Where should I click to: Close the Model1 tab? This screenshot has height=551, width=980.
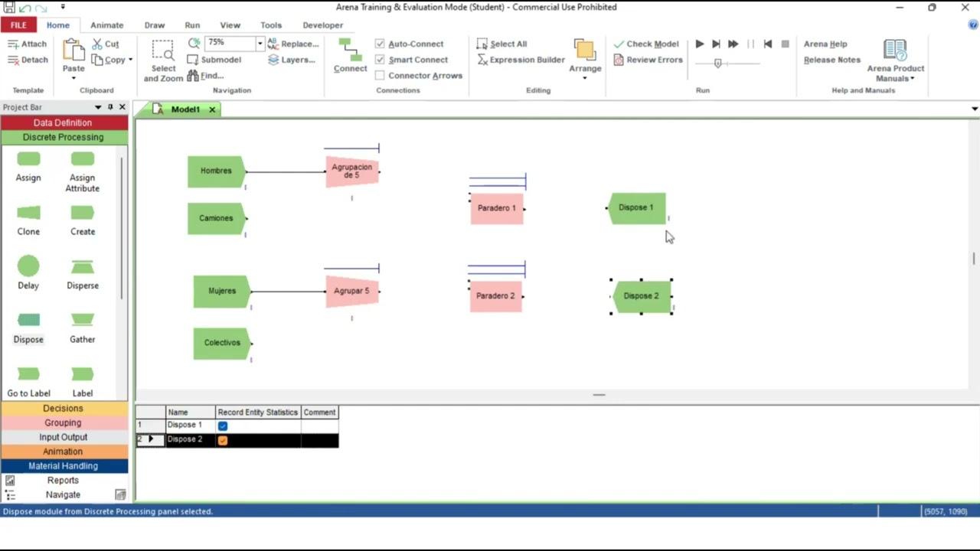212,109
